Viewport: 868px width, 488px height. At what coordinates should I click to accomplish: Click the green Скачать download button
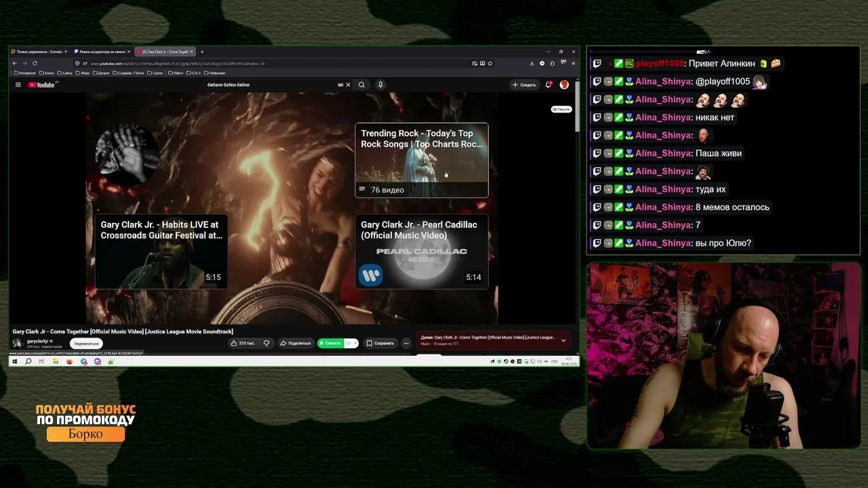pyautogui.click(x=330, y=343)
